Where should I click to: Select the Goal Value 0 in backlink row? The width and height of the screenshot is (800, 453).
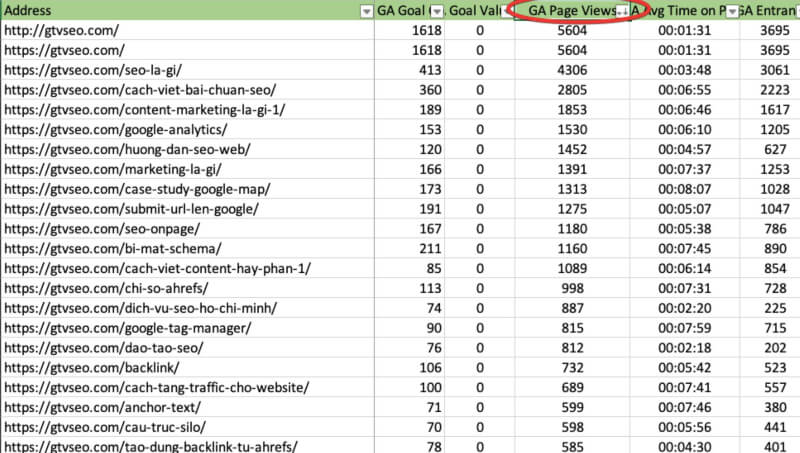pyautogui.click(x=480, y=368)
